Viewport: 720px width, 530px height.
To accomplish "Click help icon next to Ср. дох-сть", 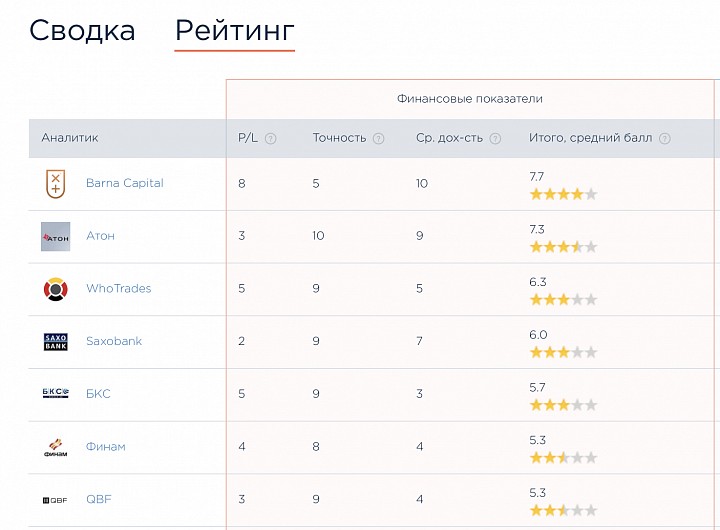I will [495, 138].
